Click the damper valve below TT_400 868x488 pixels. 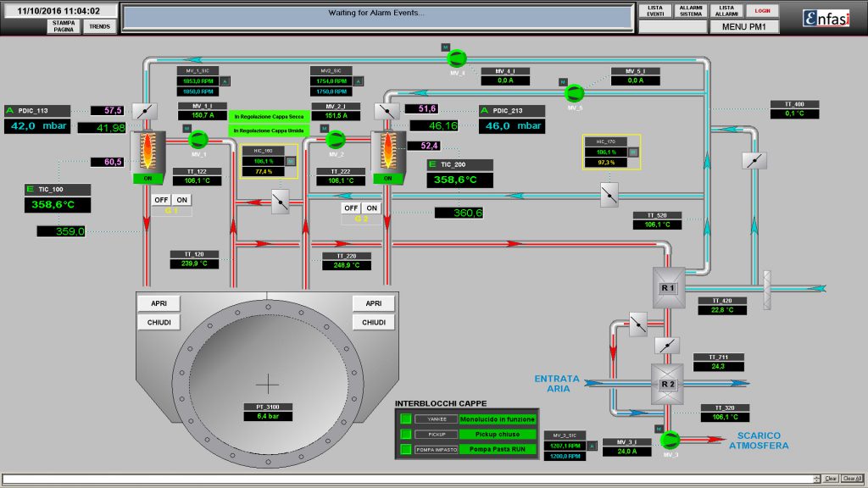click(754, 161)
